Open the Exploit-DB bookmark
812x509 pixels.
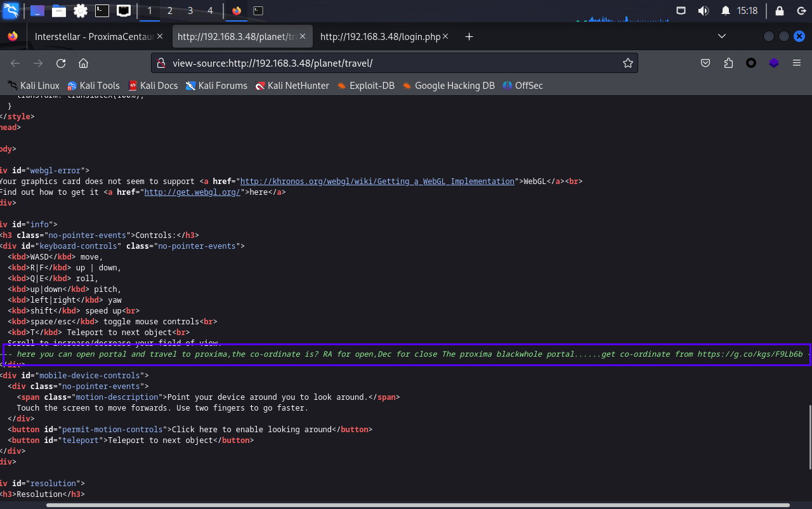click(x=366, y=86)
